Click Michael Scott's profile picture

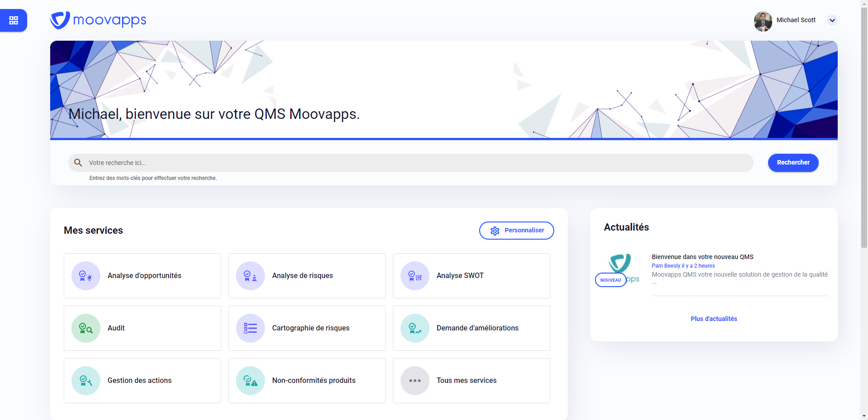point(763,21)
